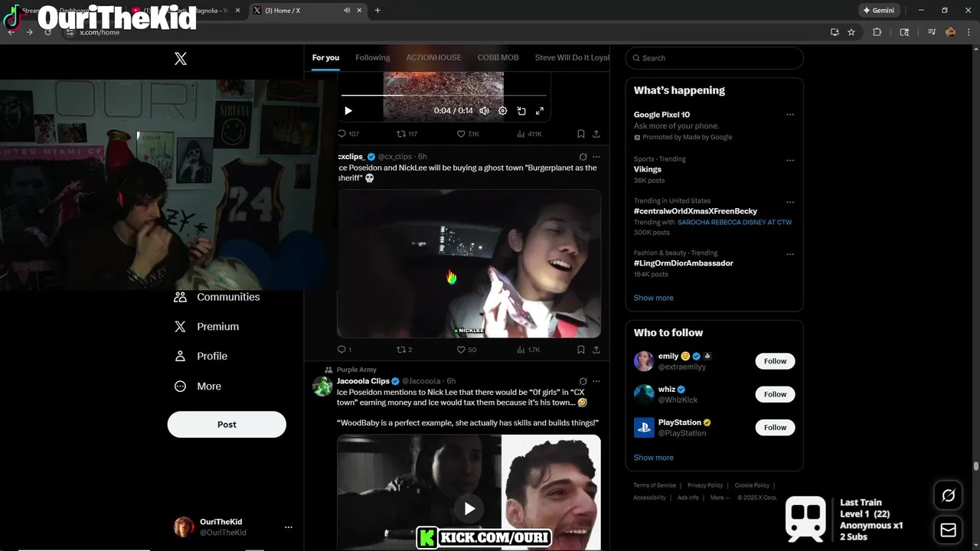Open More menu in sidebar
This screenshot has width=980, height=551.
[198, 386]
